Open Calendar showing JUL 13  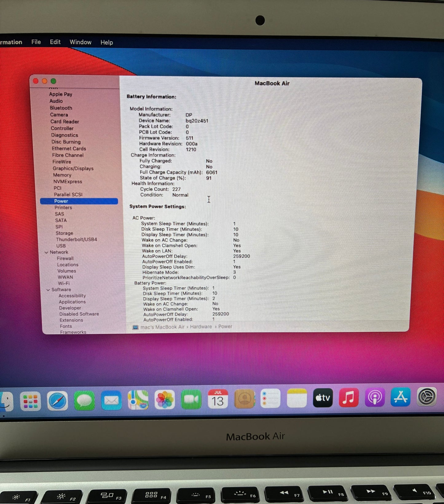coord(218,399)
